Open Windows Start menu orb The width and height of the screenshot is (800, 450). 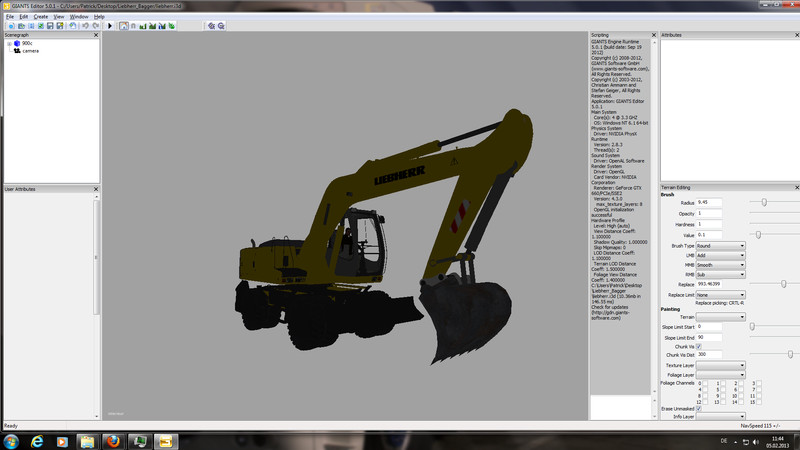point(11,441)
